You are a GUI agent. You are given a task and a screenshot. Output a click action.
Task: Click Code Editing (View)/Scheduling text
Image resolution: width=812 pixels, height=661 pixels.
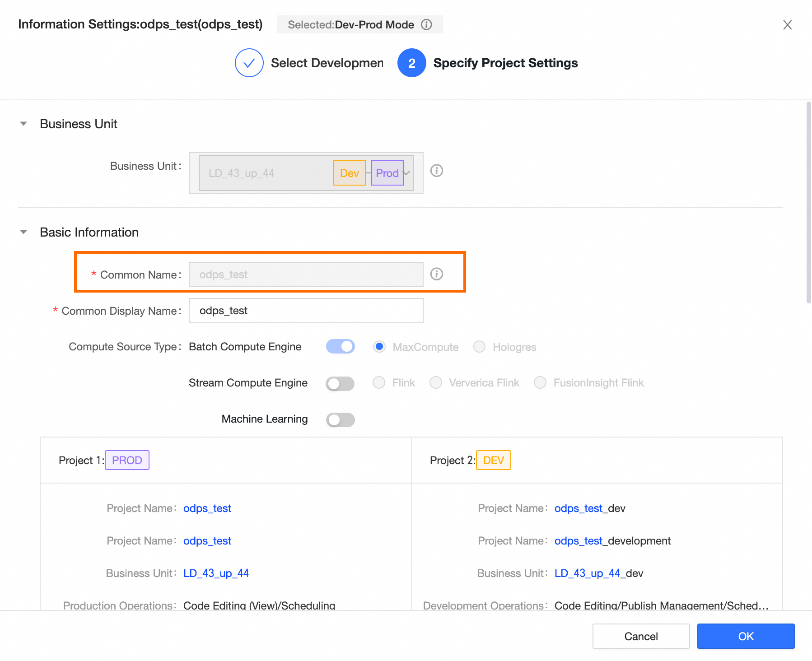(x=259, y=605)
